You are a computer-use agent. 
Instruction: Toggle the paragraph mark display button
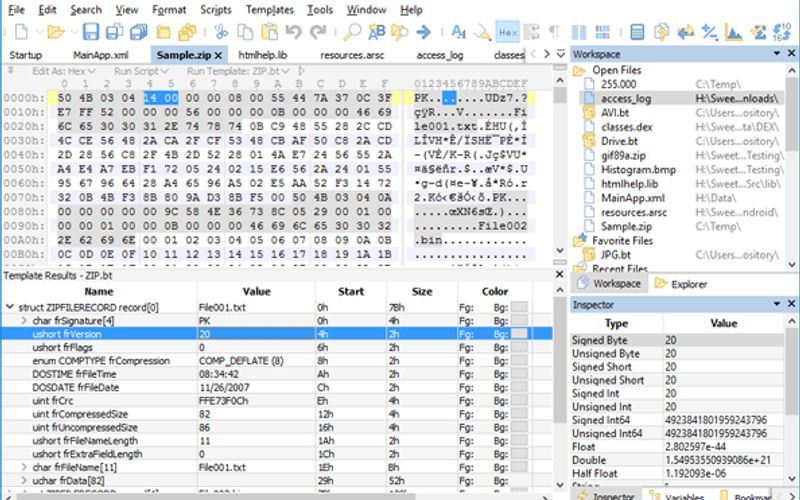(x=553, y=33)
